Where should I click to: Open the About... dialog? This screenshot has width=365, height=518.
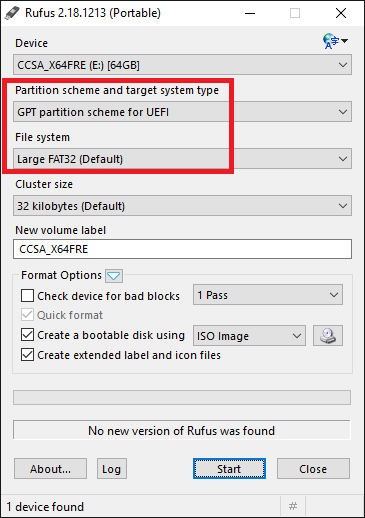click(50, 469)
